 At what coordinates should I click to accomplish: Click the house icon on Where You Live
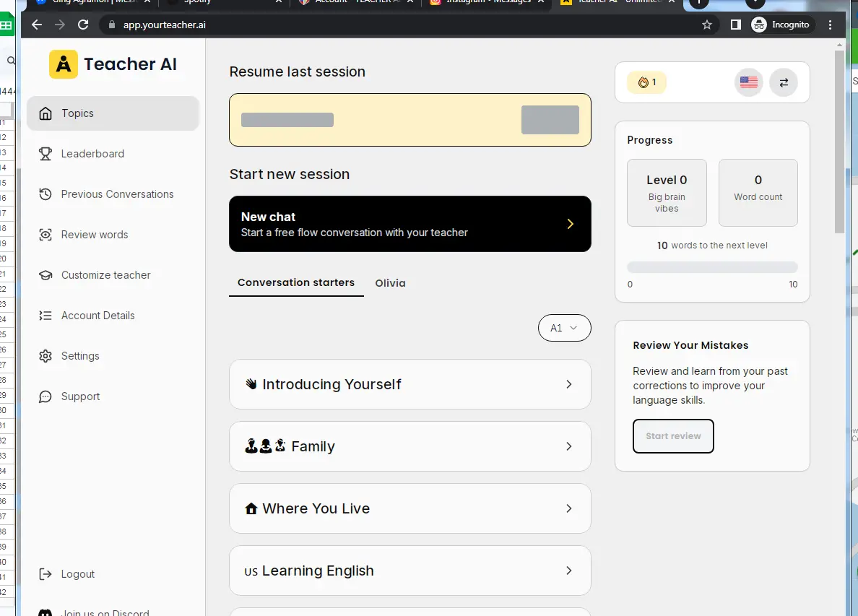tap(251, 509)
